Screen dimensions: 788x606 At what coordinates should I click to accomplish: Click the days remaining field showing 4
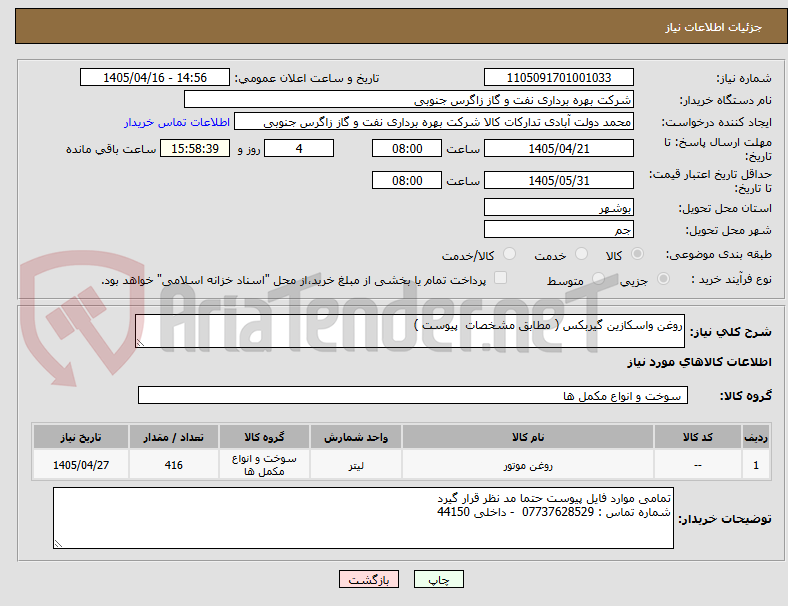click(x=299, y=148)
